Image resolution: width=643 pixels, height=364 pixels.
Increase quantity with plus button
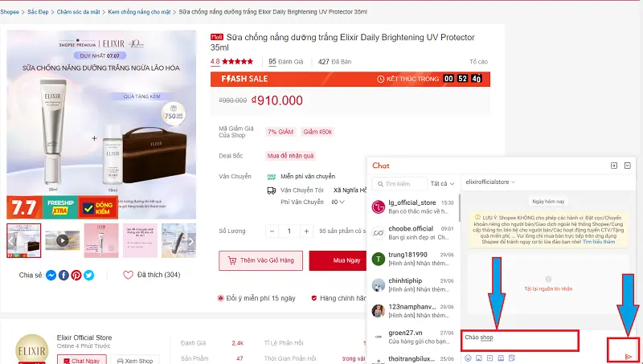coord(306,231)
